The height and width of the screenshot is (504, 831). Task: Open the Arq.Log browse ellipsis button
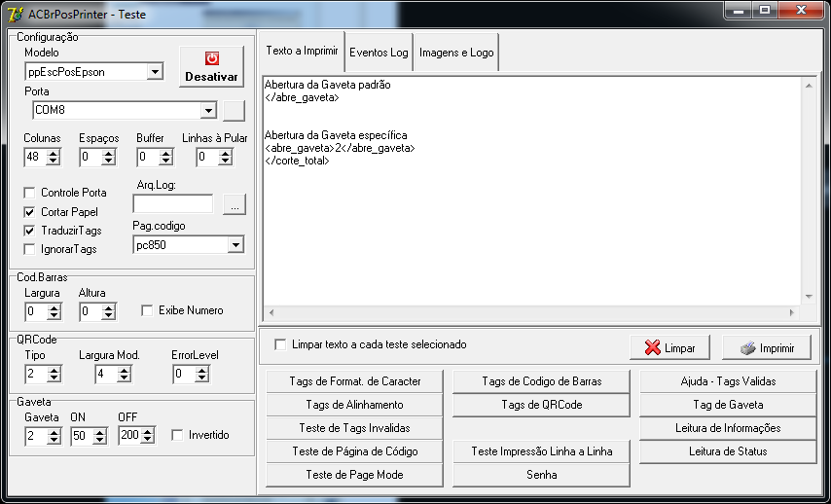point(235,204)
